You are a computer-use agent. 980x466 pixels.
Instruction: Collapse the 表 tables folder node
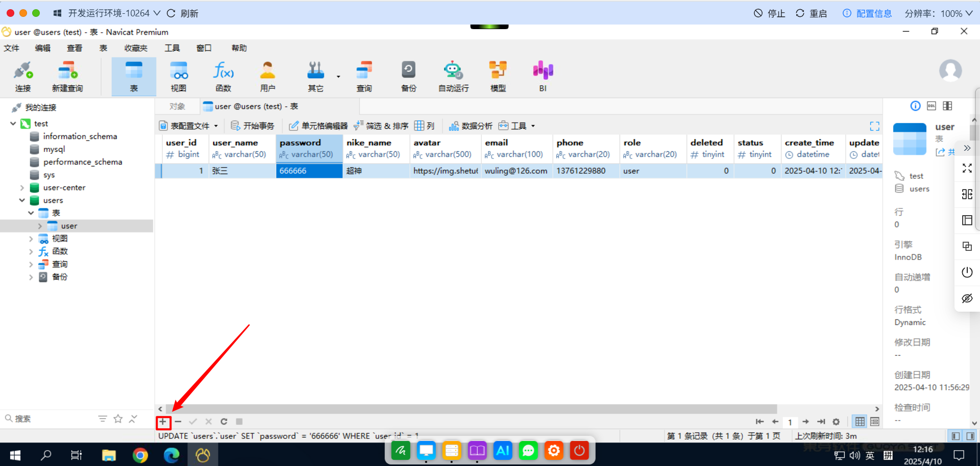31,213
